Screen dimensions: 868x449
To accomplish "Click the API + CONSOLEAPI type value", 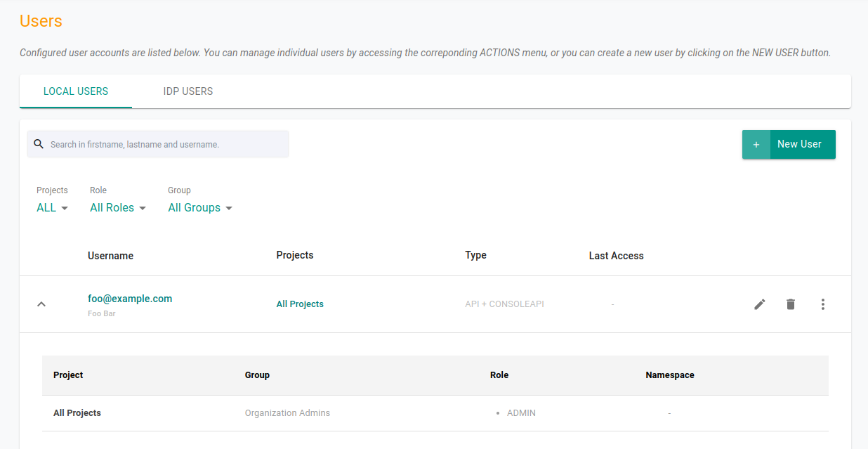I will click(504, 304).
